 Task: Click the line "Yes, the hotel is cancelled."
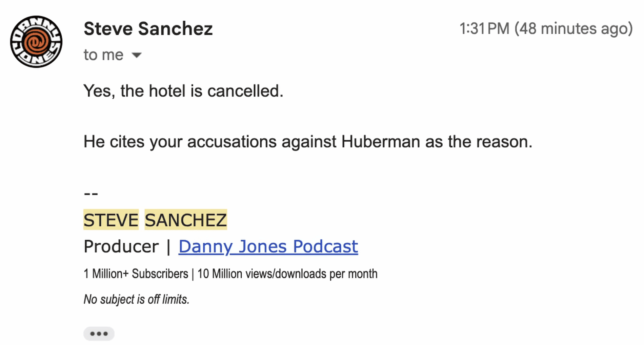183,91
